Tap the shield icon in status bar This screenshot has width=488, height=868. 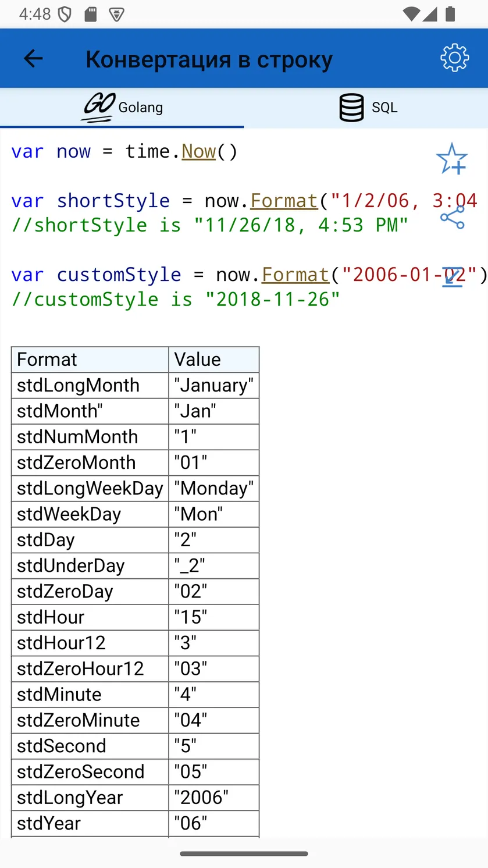coord(65,14)
